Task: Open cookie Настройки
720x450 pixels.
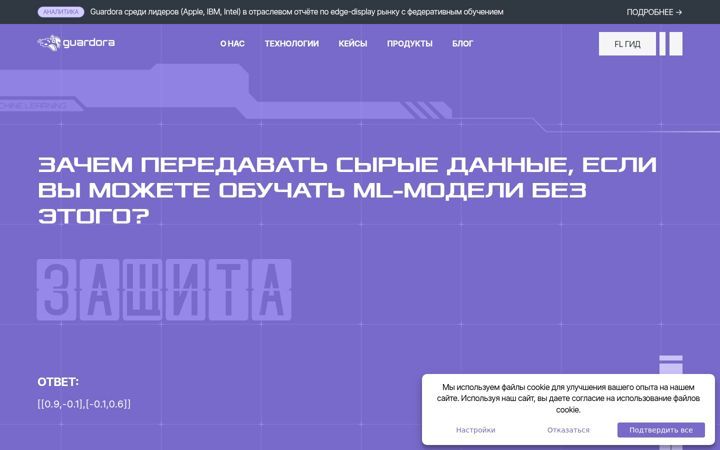Action: pyautogui.click(x=476, y=430)
